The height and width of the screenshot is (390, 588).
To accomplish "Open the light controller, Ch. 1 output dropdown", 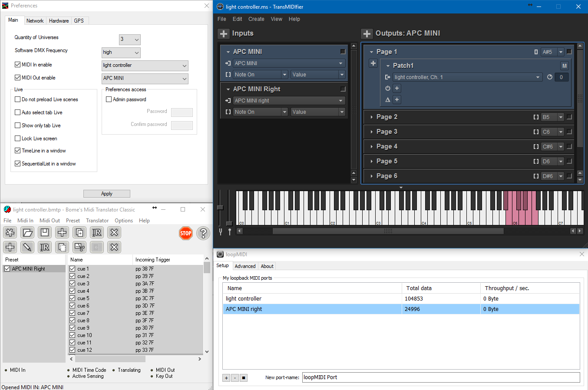I will (468, 77).
